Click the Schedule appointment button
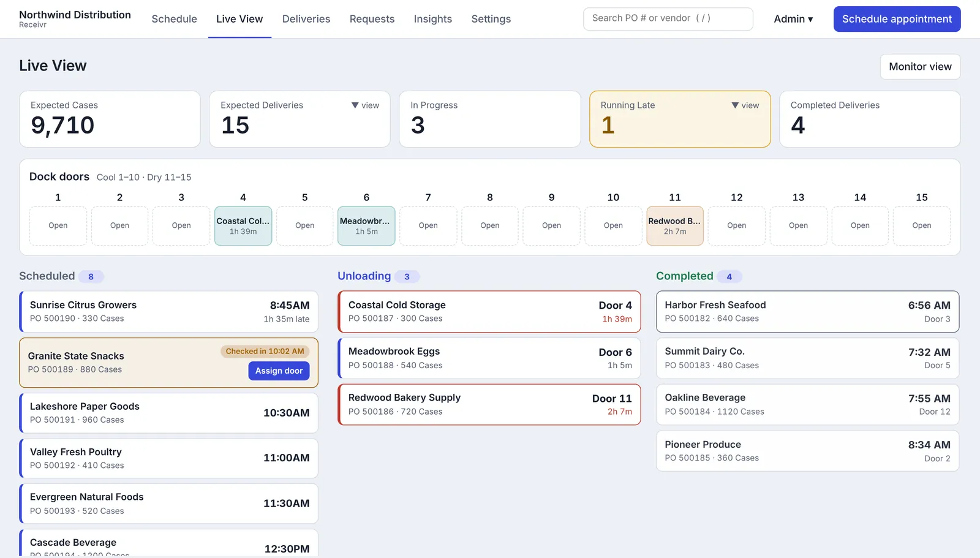Screen dimensions: 980x558 coord(897,19)
